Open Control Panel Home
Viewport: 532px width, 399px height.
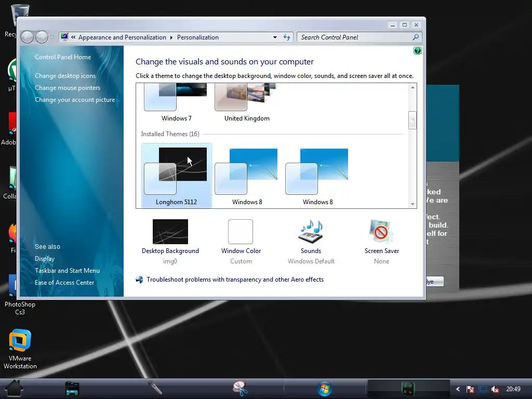63,57
